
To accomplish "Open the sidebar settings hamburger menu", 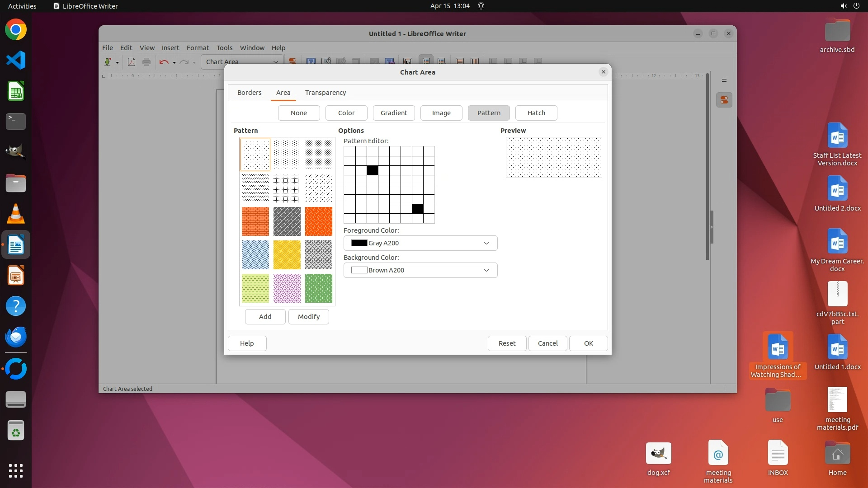I will 724,80.
